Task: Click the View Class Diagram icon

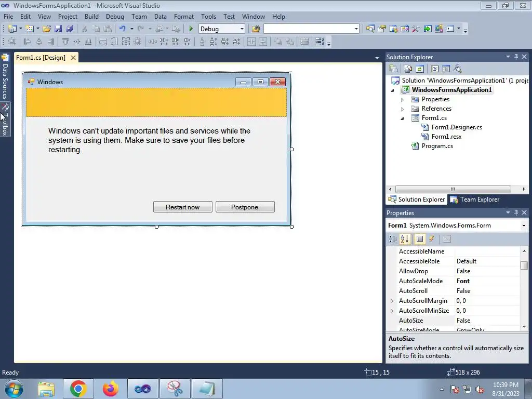Action: coord(458,69)
